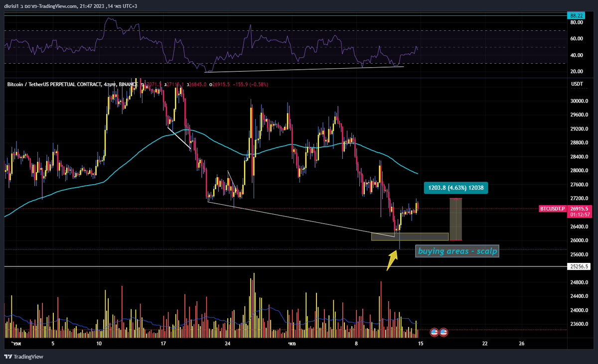598x364 pixels.
Task: Click the 60.00 level on RSI scale
Action: (577, 39)
